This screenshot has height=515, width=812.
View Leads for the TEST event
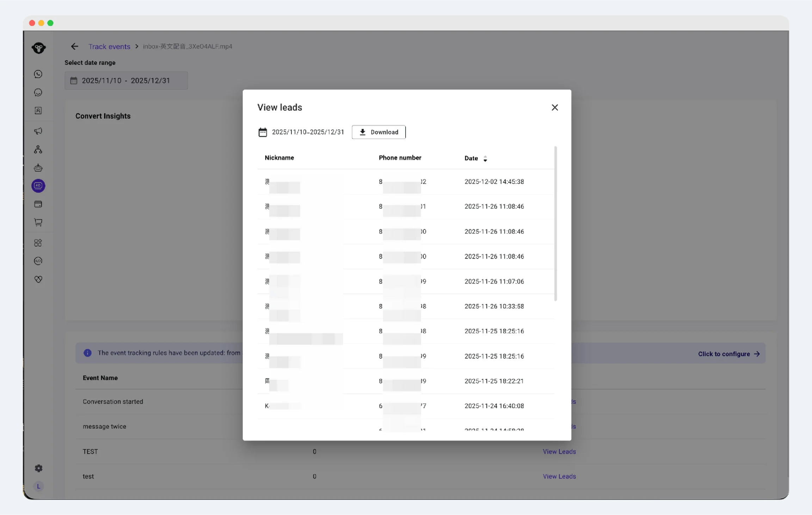pyautogui.click(x=559, y=452)
